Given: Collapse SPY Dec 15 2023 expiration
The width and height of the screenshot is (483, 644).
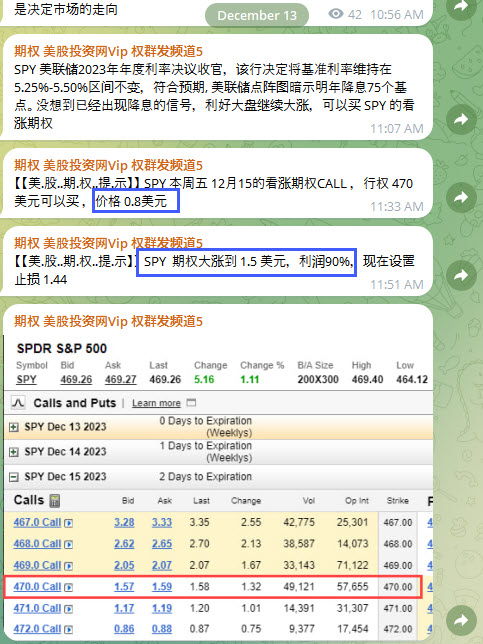Looking at the screenshot, I should [14, 477].
